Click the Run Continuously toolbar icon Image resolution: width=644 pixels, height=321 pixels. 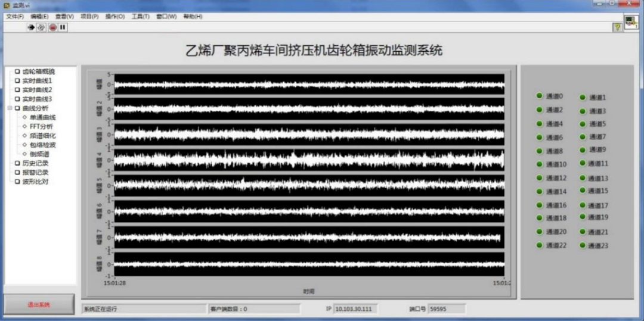tap(41, 27)
